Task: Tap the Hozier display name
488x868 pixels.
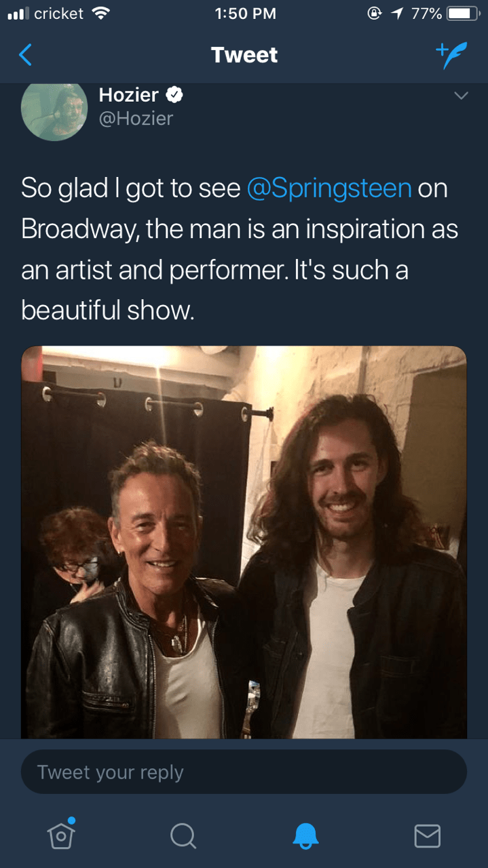Action: [128, 95]
